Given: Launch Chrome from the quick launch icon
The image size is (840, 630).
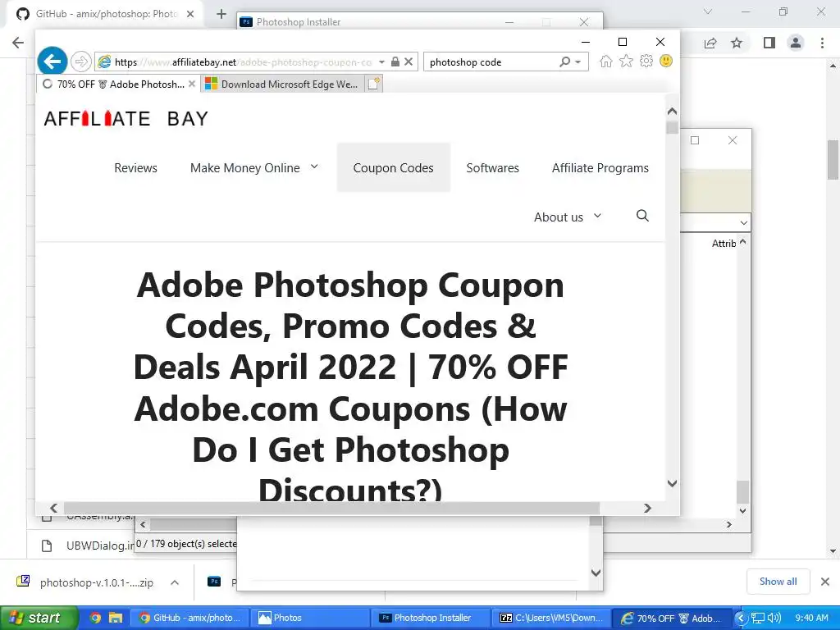Looking at the screenshot, I should coord(95,618).
